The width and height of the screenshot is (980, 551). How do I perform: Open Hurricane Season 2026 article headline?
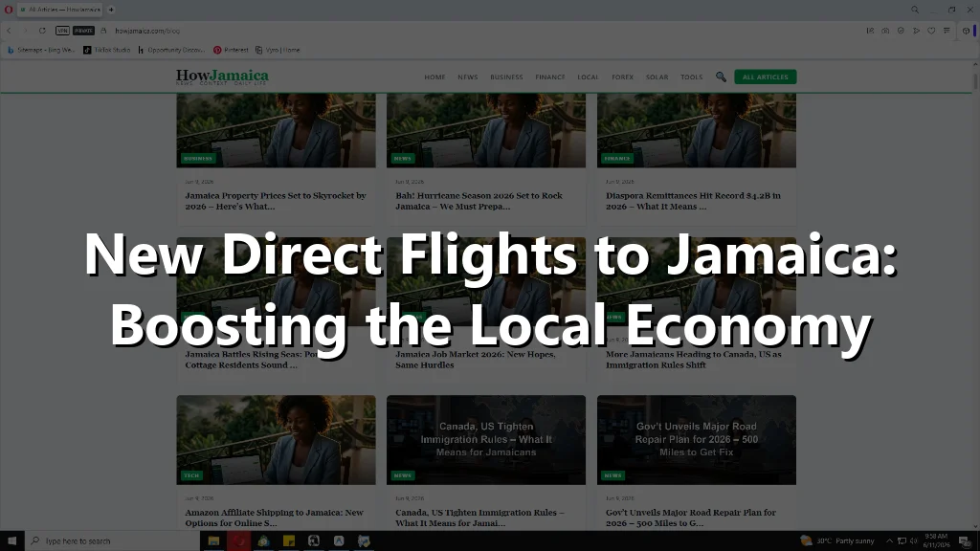479,201
